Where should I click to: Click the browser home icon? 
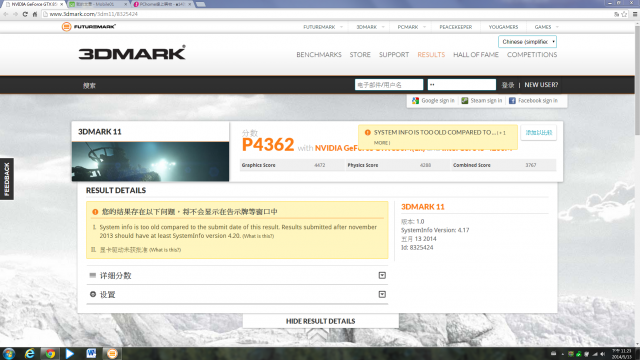(35, 14)
